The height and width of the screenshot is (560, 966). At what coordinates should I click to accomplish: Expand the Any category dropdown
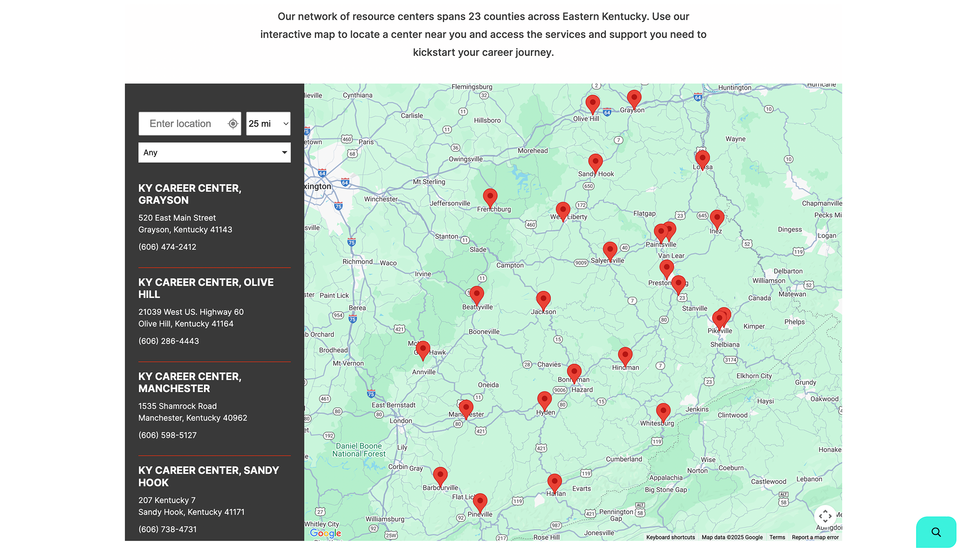[x=215, y=153]
